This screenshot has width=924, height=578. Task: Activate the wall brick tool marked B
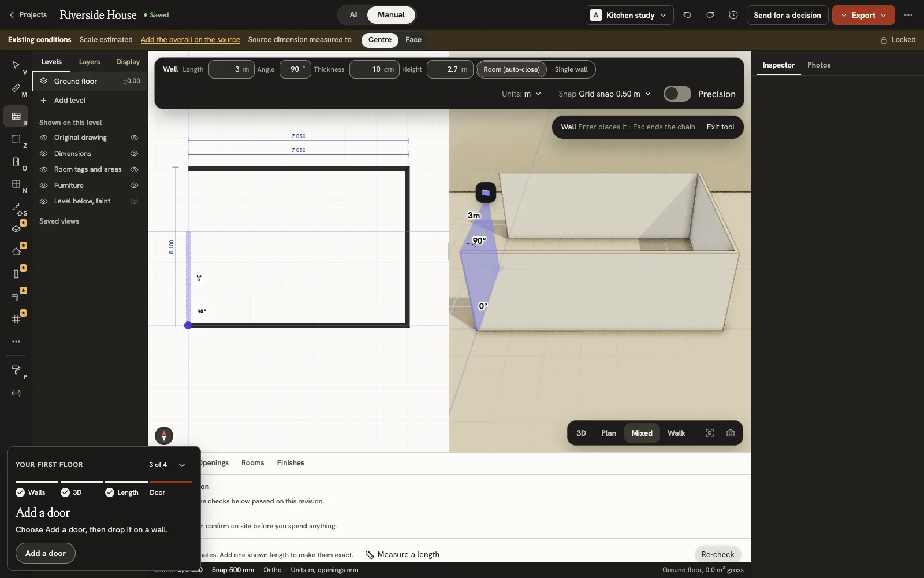(16, 116)
